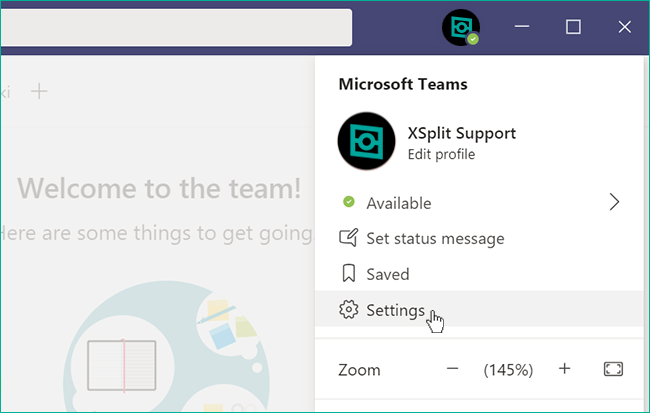Open the Saved menu item
The height and width of the screenshot is (413, 650).
pyautogui.click(x=479, y=274)
